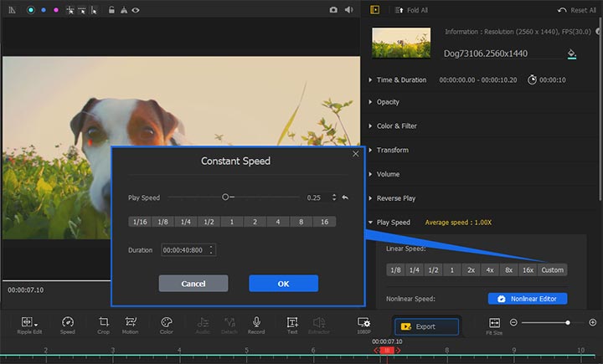
Task: Toggle the lock icon in top toolbar
Action: 111,10
